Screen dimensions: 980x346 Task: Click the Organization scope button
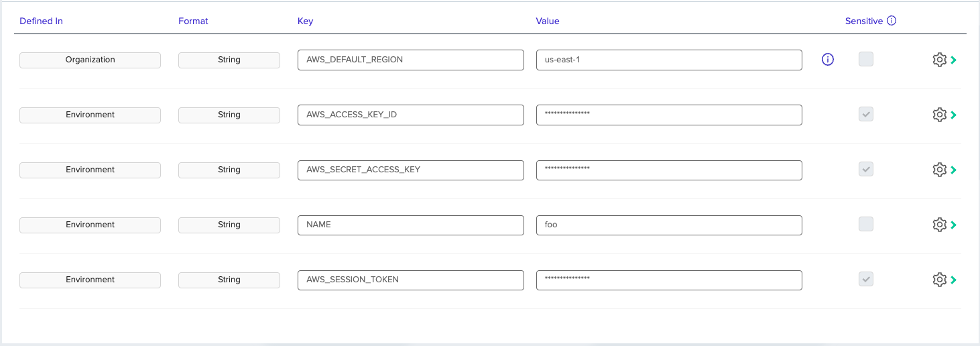[x=90, y=60]
